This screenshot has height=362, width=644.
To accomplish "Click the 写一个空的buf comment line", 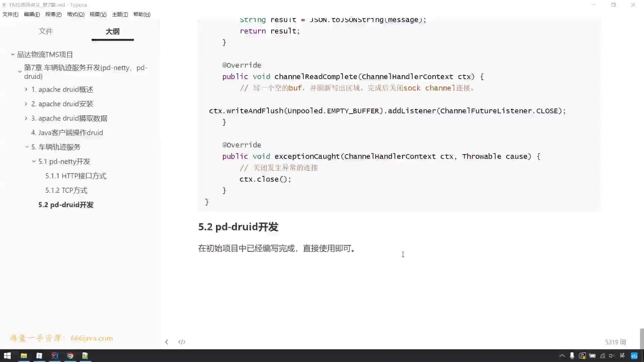I will 357,88.
